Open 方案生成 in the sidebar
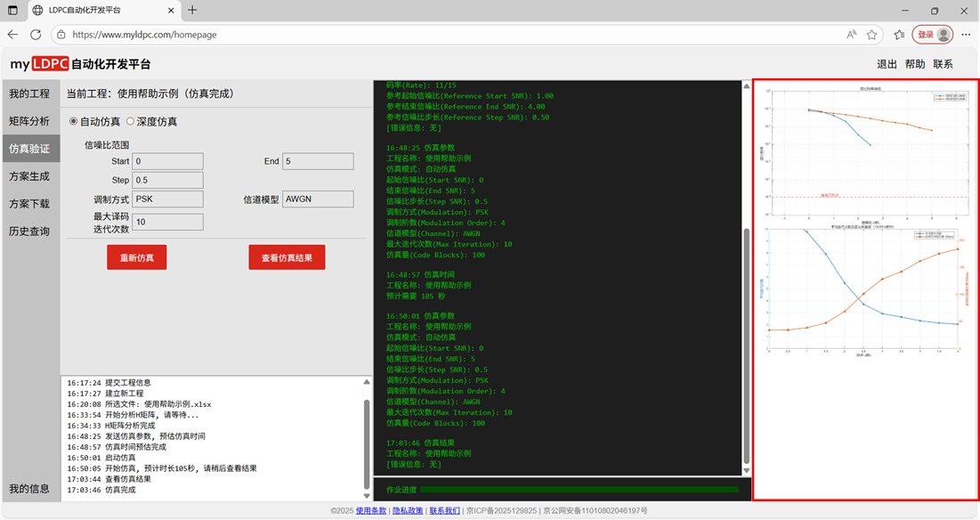 tap(29, 176)
